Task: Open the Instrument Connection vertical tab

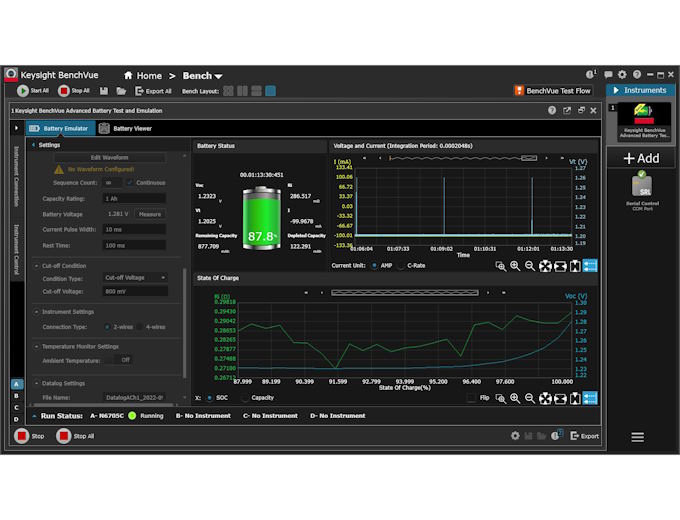Action: pyautogui.click(x=16, y=177)
